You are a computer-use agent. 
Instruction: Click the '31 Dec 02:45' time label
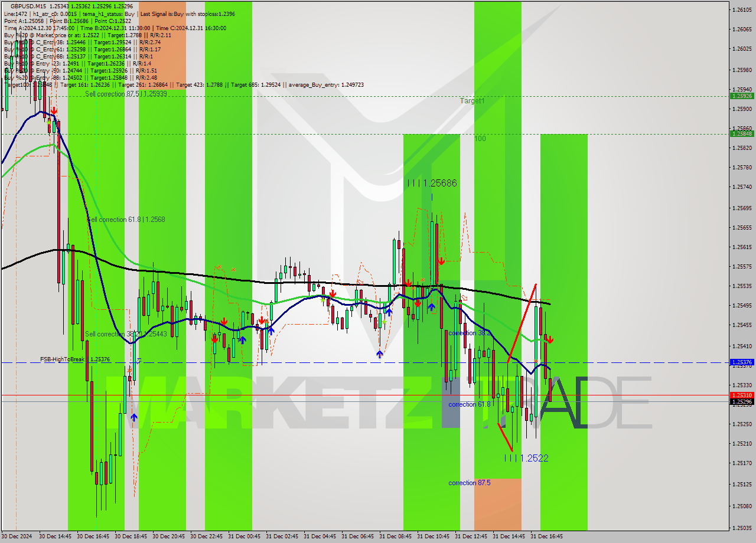[x=282, y=537]
